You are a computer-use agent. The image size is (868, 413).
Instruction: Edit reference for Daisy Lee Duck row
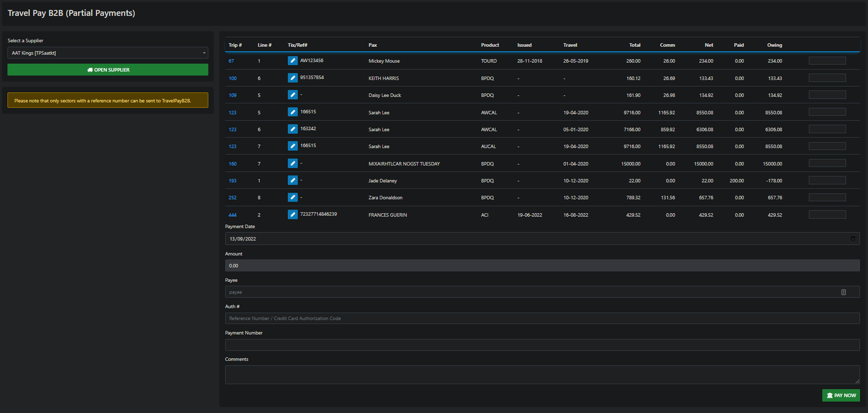(x=292, y=95)
